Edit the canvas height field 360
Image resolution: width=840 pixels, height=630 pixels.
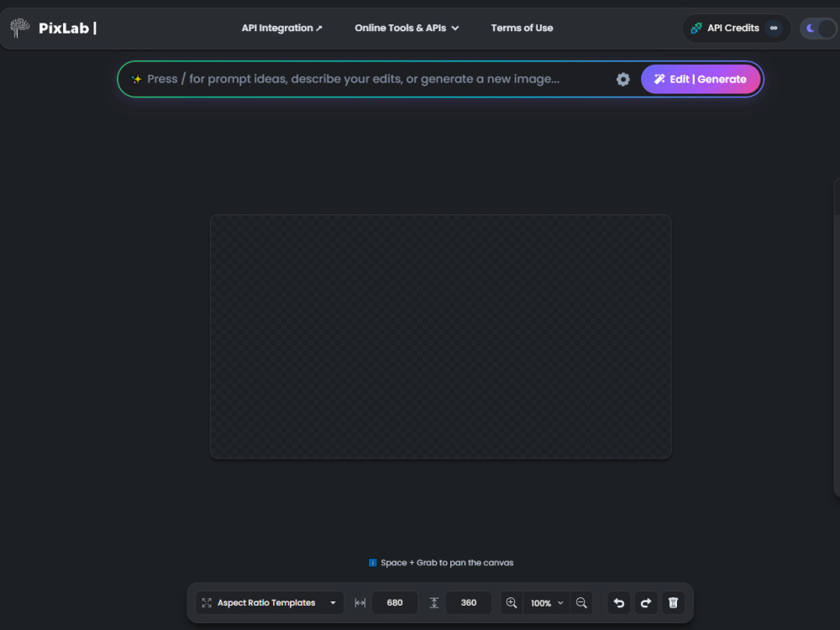(x=469, y=602)
